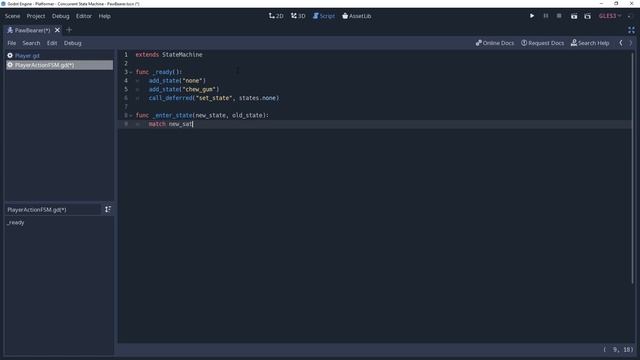Stop the running scene
The image size is (640, 360).
(x=559, y=16)
